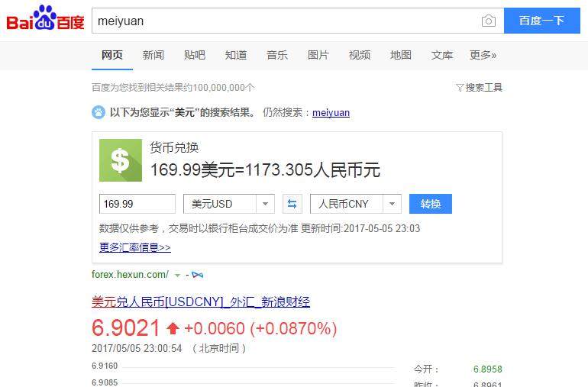The image size is (588, 387).
Task: Click the +0.0060 (+0.0870%) change text
Action: 260,328
